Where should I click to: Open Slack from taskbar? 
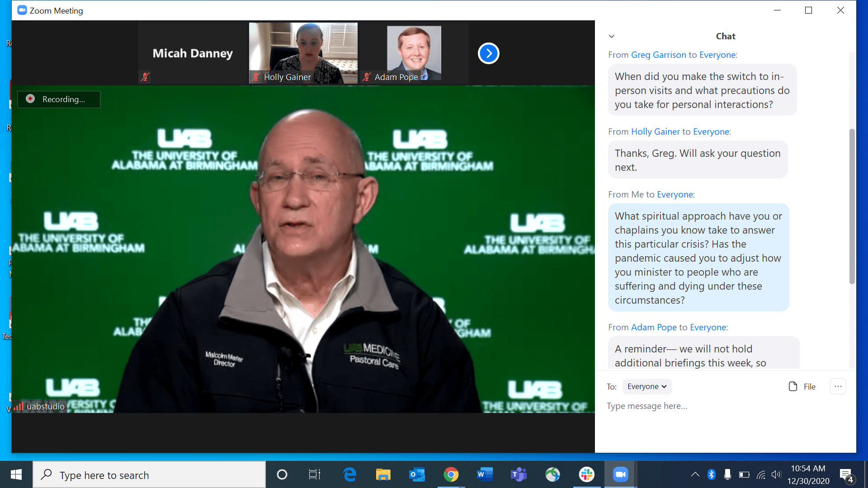click(x=586, y=474)
